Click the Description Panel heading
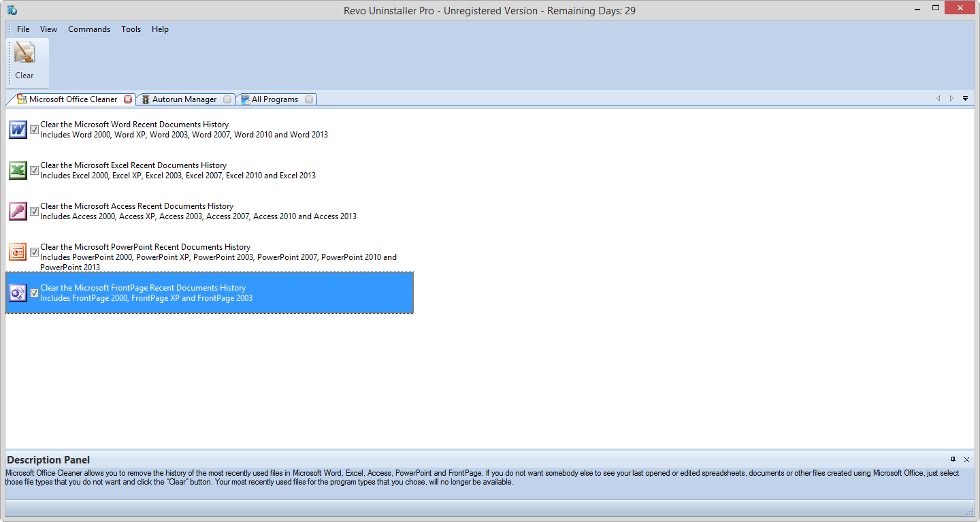This screenshot has width=980, height=522. (48, 460)
